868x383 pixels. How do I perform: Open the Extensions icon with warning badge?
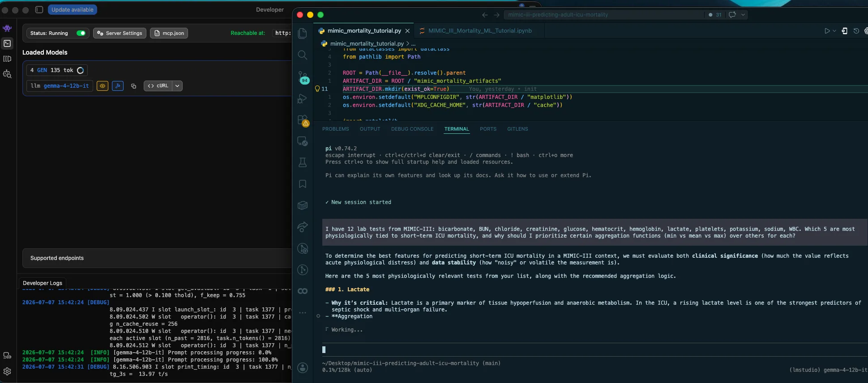pos(303,120)
